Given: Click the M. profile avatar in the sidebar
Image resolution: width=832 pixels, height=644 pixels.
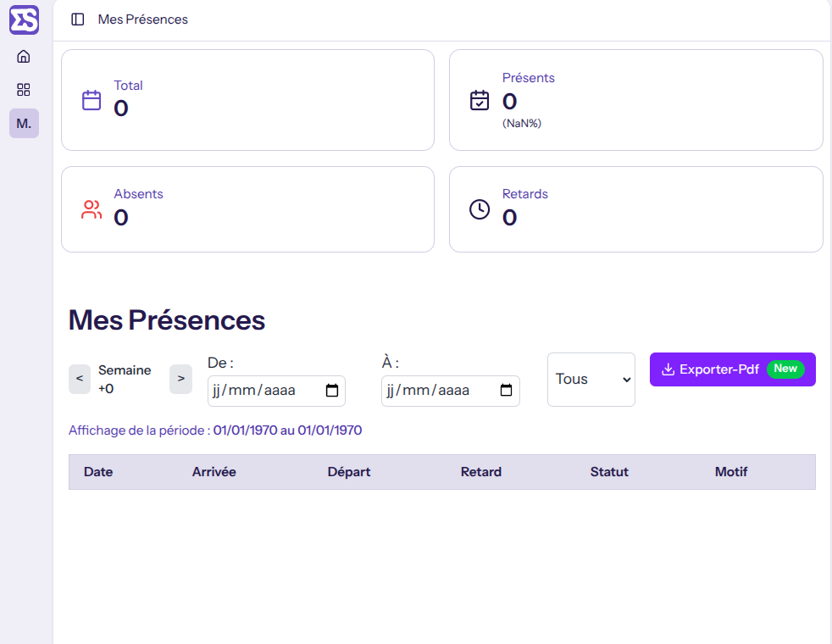Looking at the screenshot, I should pos(23,123).
